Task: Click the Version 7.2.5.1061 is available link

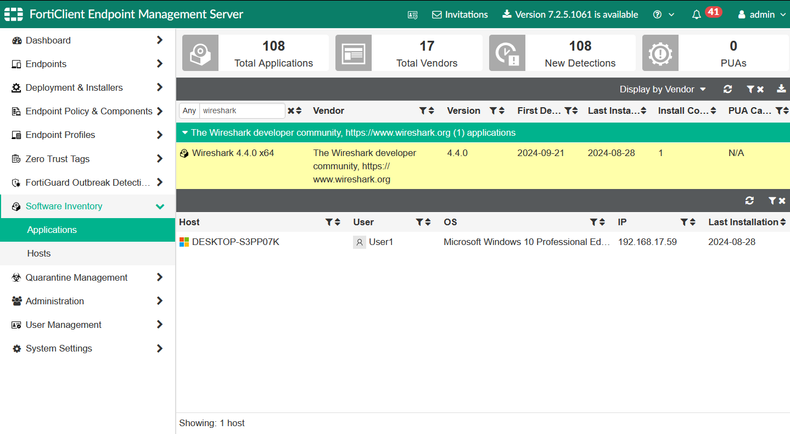Action: coord(570,15)
